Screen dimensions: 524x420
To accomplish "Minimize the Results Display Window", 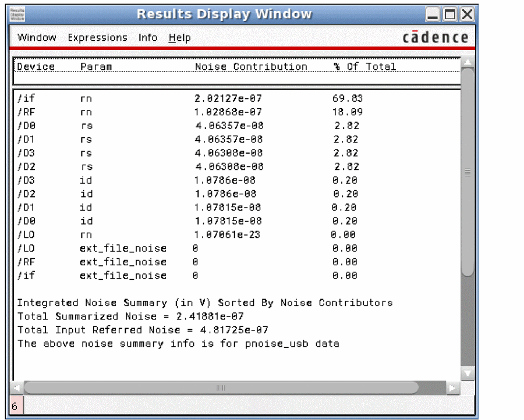I will coord(433,15).
